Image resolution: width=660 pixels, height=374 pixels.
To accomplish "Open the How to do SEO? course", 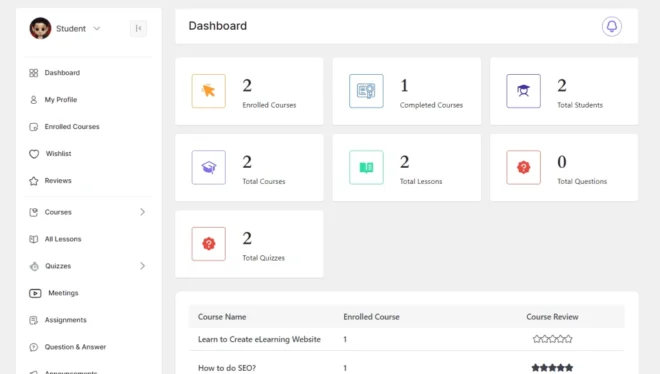I will click(227, 368).
